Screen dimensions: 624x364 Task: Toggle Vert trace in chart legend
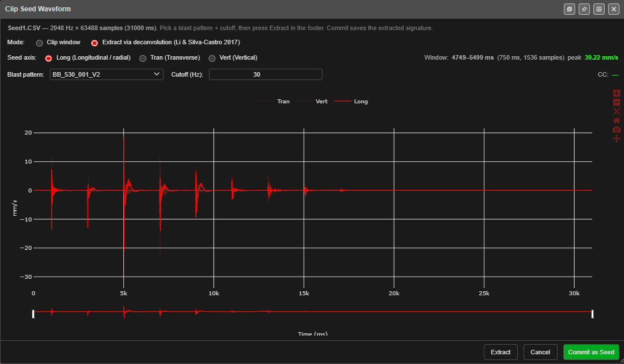pos(312,102)
